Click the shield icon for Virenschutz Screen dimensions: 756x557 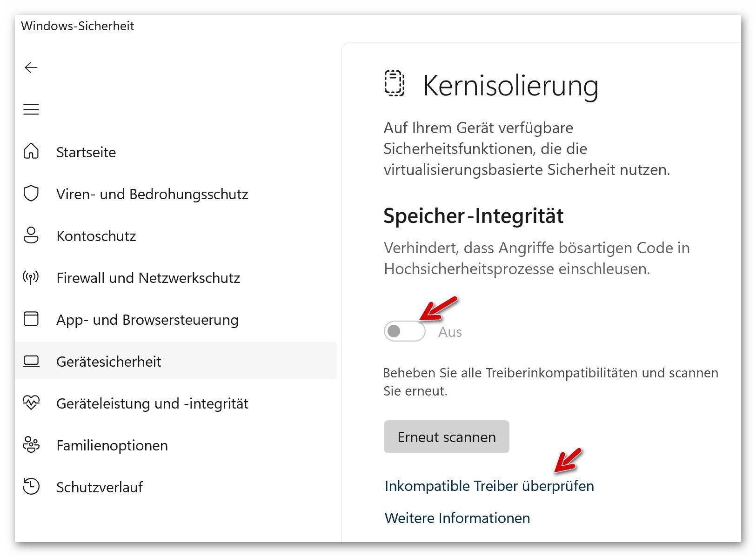pyautogui.click(x=31, y=194)
